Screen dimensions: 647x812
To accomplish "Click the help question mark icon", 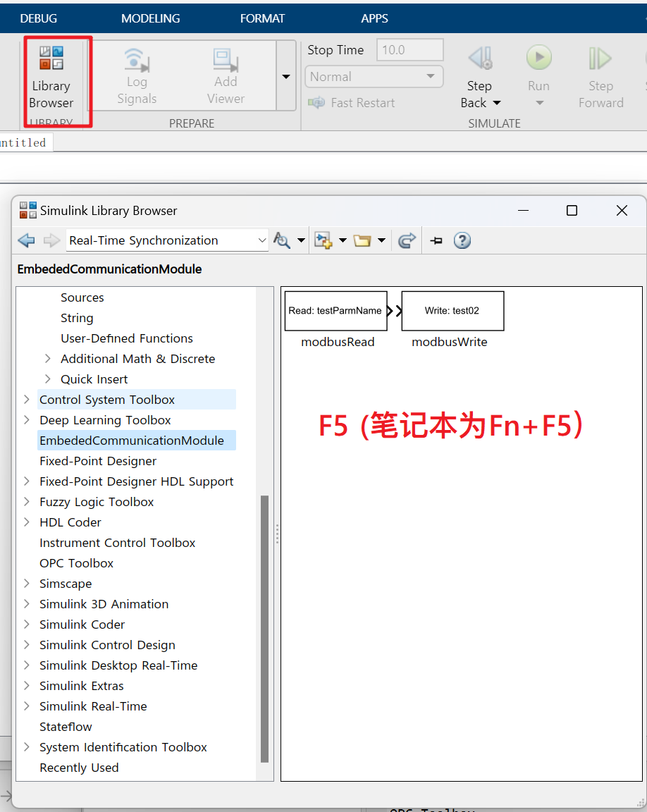I will pyautogui.click(x=462, y=240).
